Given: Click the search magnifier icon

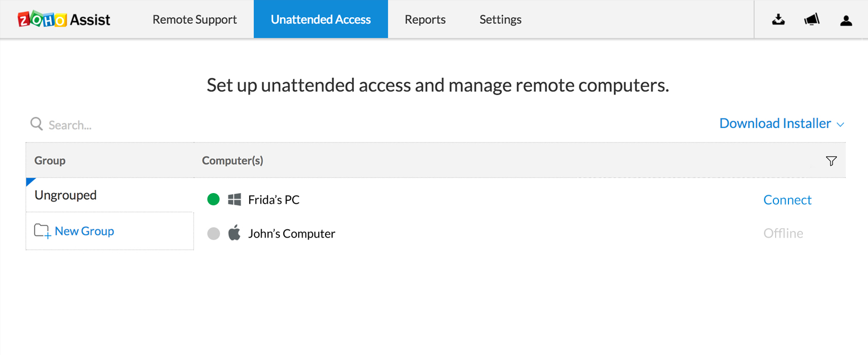Looking at the screenshot, I should tap(37, 124).
